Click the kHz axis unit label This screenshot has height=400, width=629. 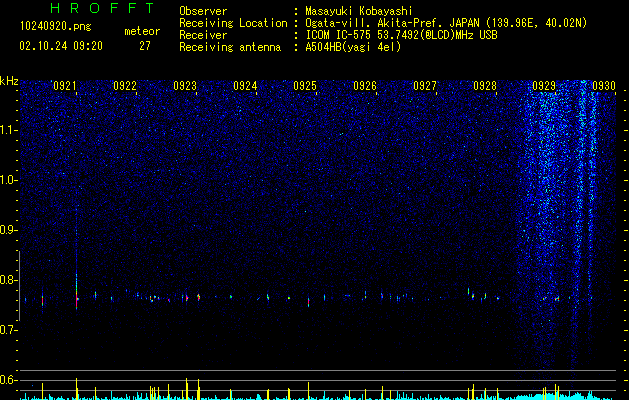point(9,81)
